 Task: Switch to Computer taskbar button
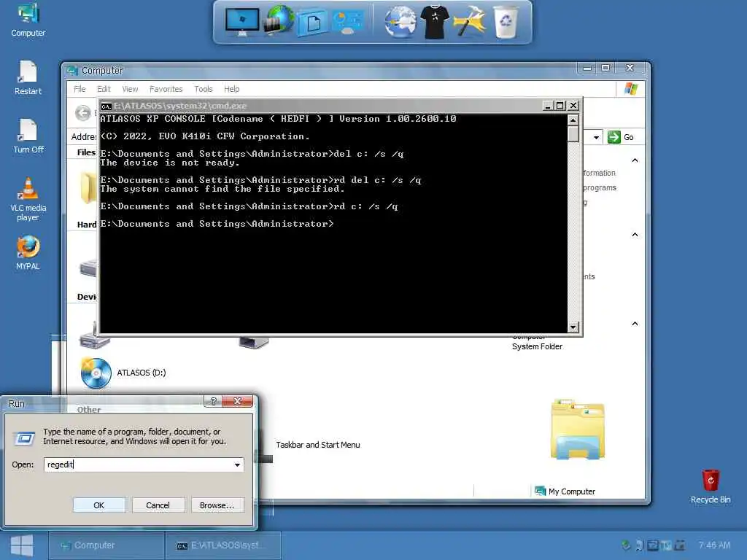[x=107, y=545]
